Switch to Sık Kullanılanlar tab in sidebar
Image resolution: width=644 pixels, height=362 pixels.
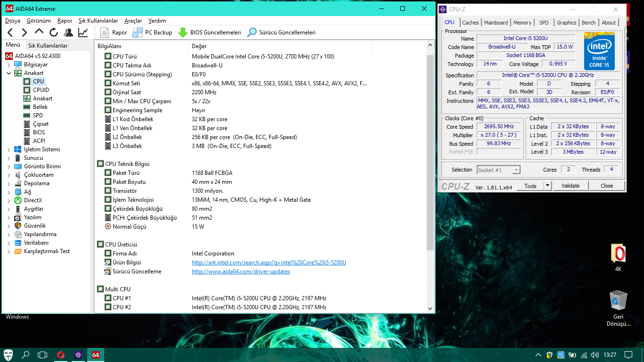pyautogui.click(x=48, y=46)
